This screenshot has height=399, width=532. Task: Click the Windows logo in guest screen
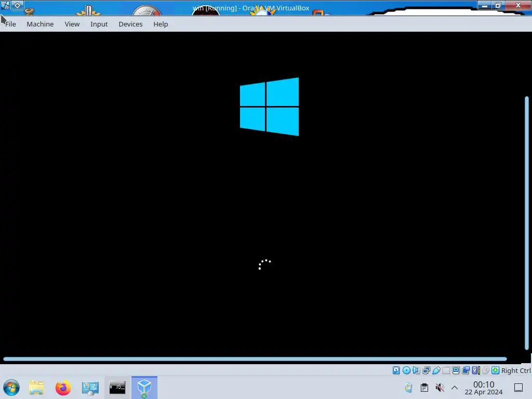270,107
